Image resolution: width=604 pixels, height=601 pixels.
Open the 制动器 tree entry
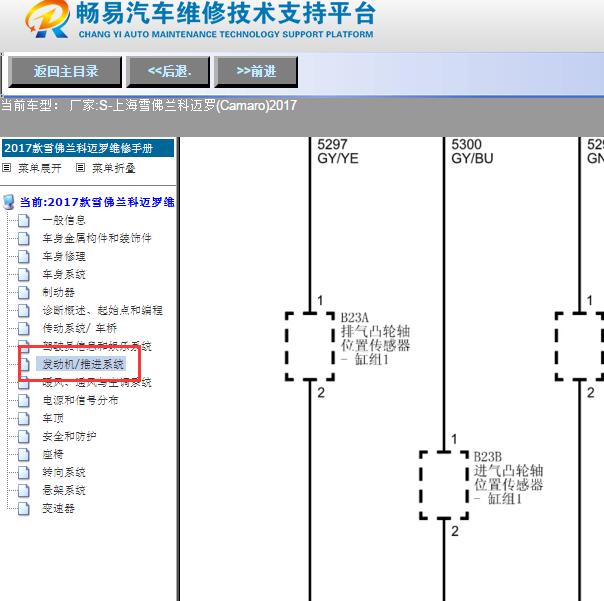(58, 292)
